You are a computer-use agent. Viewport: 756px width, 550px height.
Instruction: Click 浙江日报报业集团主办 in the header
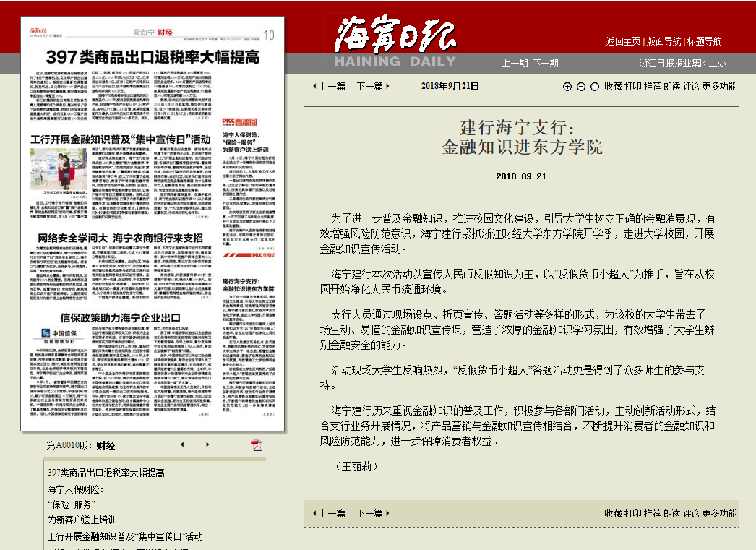(682, 63)
